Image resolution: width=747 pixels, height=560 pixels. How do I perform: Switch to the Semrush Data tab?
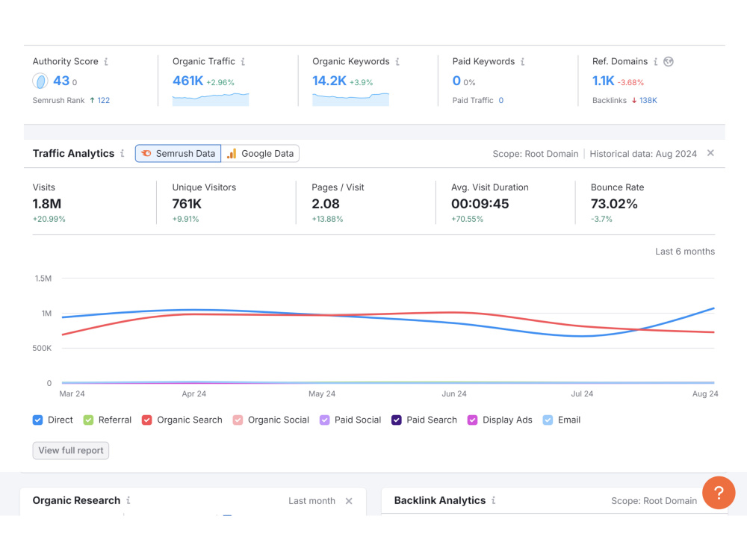(x=179, y=153)
